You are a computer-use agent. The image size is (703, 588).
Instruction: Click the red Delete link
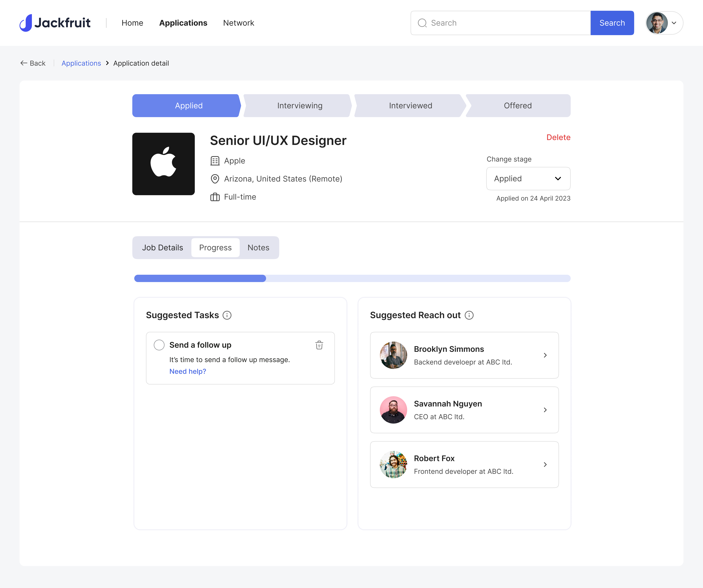[558, 137]
